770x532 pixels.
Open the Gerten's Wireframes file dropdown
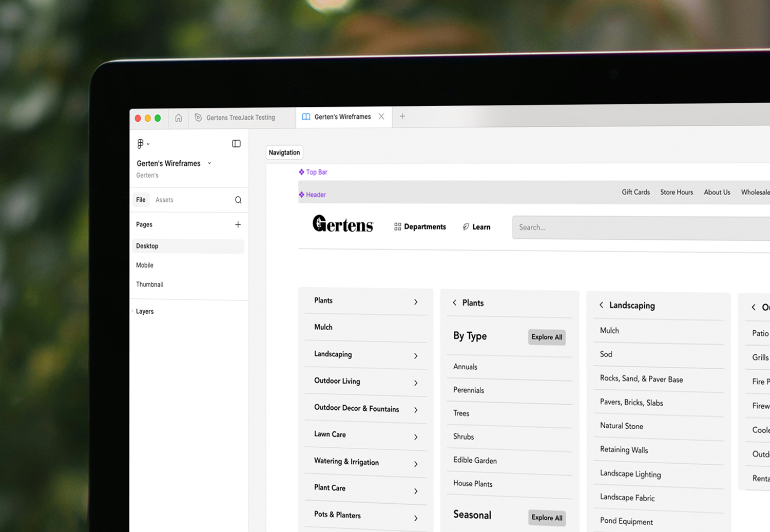[x=209, y=163]
